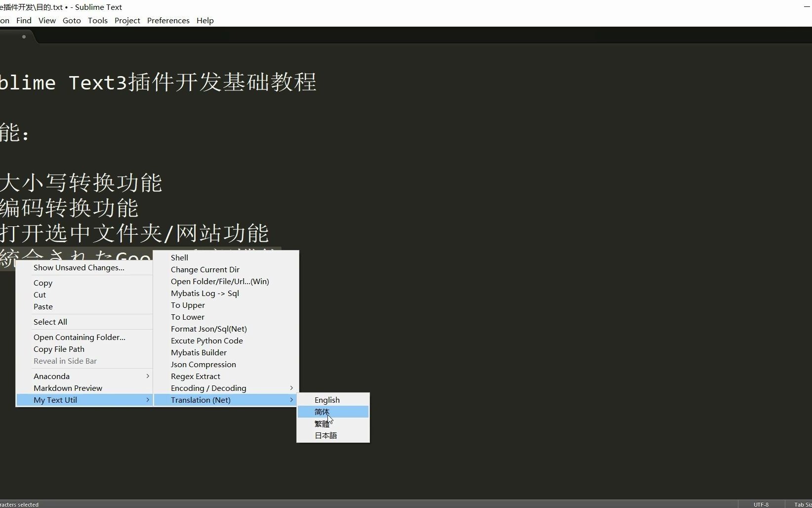Screen dimensions: 812x508
Task: Choose Open Containing Folder entry
Action: [84, 337]
